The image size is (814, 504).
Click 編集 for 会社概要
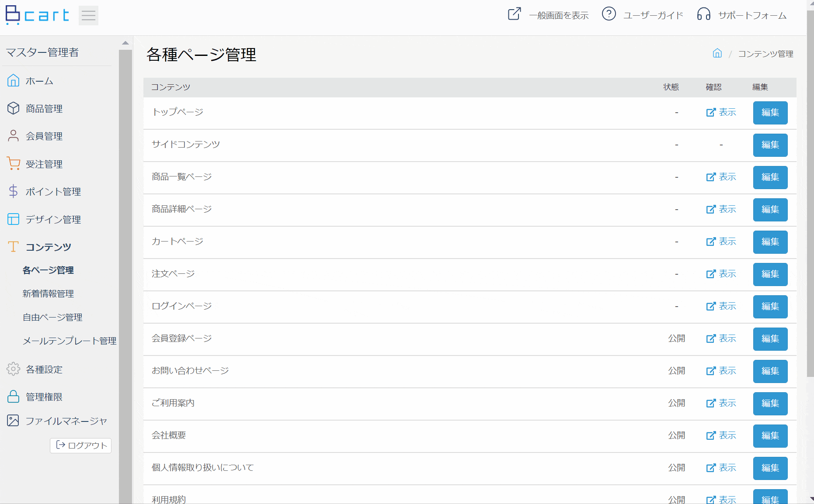770,436
